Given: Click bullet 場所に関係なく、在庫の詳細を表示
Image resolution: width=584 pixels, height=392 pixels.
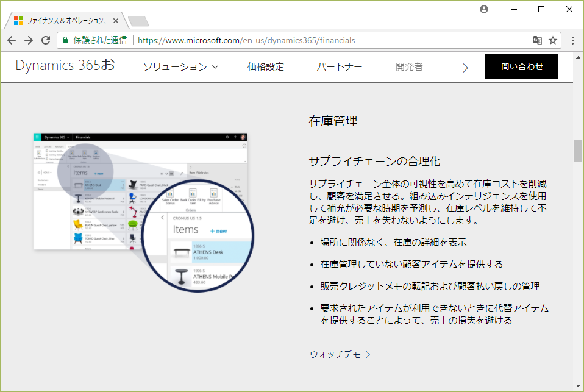Looking at the screenshot, I should (393, 243).
